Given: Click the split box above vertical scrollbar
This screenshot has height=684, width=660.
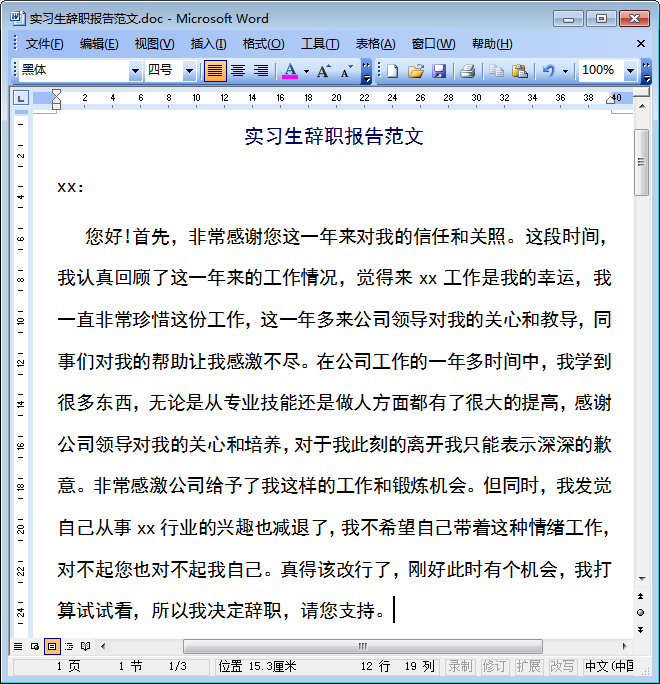Looking at the screenshot, I should pyautogui.click(x=642, y=92).
